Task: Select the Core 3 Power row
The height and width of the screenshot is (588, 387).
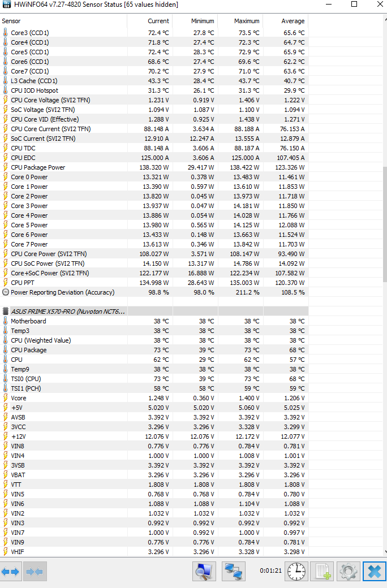Action: tap(154, 206)
